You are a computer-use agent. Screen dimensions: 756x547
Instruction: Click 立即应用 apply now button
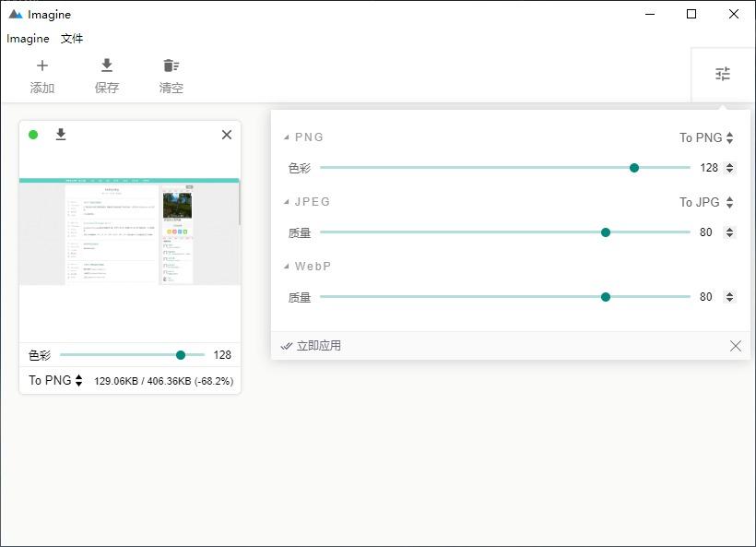(x=311, y=346)
